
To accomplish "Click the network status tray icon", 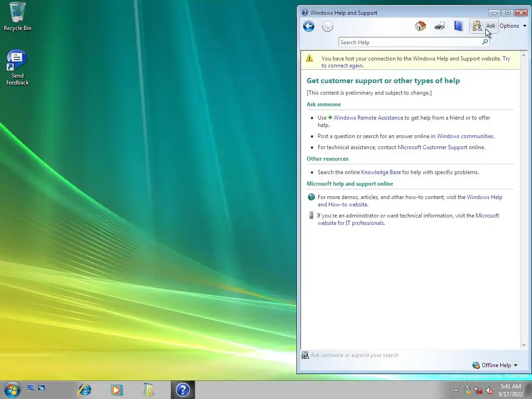I will pyautogui.click(x=478, y=391).
